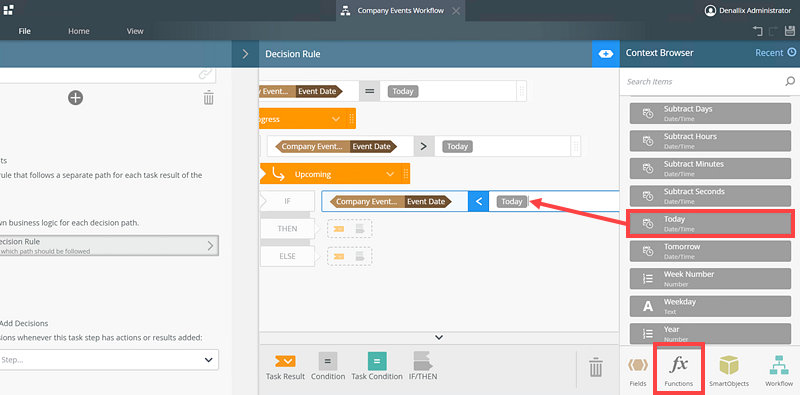Click drag handle on first rule row
Viewport: 800px width, 395px height.
click(x=521, y=91)
